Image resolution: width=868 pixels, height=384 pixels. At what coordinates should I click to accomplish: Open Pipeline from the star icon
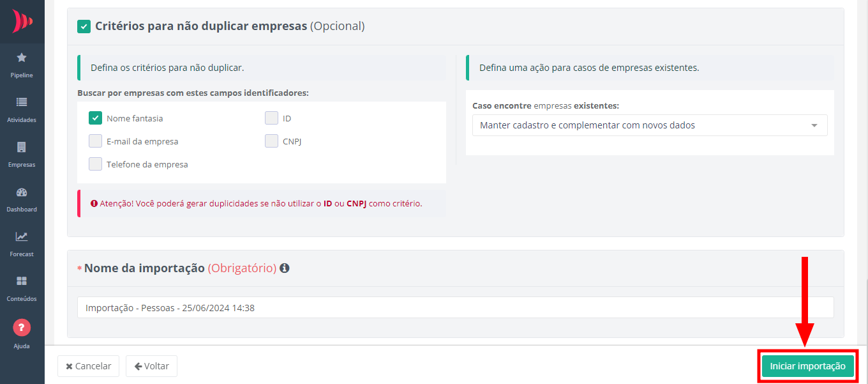click(22, 58)
